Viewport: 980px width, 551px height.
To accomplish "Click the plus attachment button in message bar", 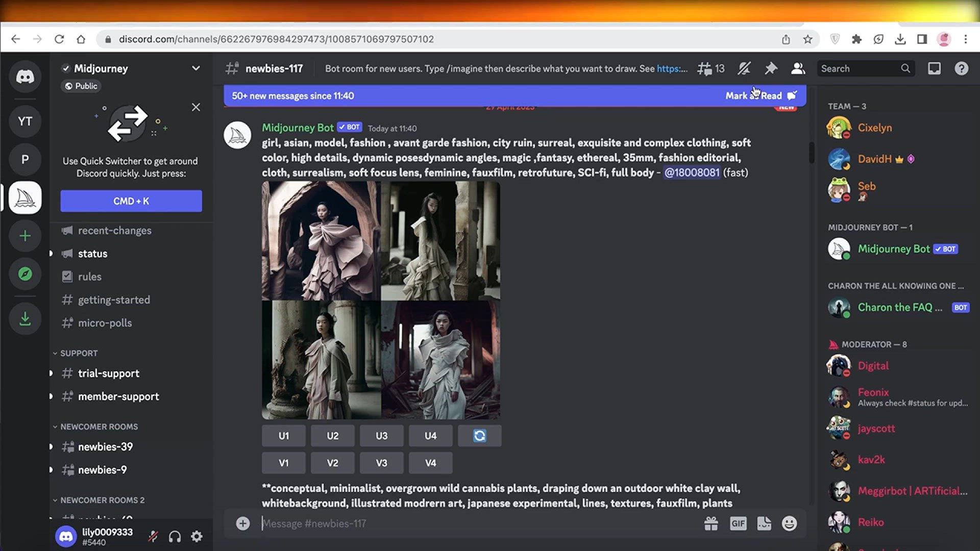I will pos(243,523).
